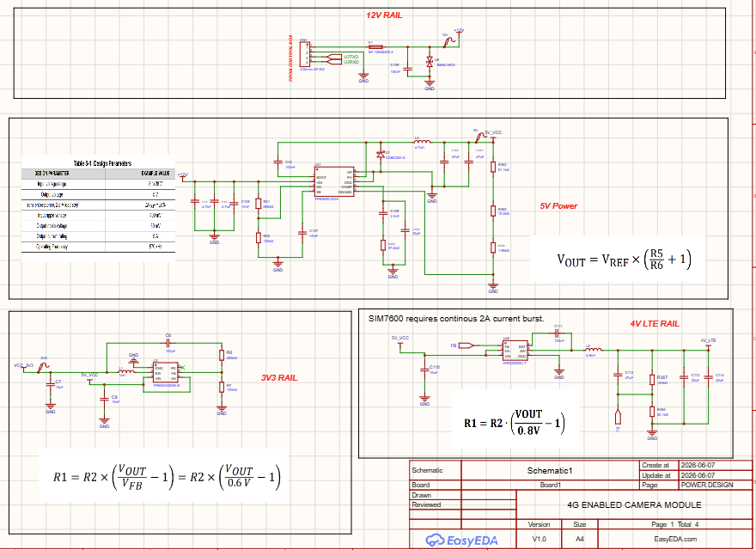
Task: Select bootstrap capacitor C111
Action: tap(558, 333)
